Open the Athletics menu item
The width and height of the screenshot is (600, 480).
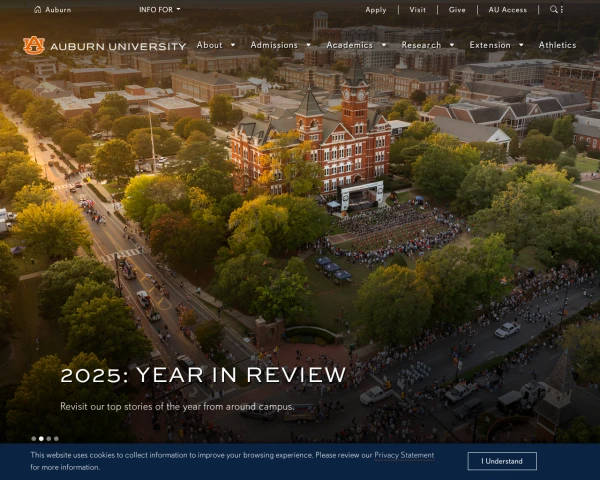(557, 45)
